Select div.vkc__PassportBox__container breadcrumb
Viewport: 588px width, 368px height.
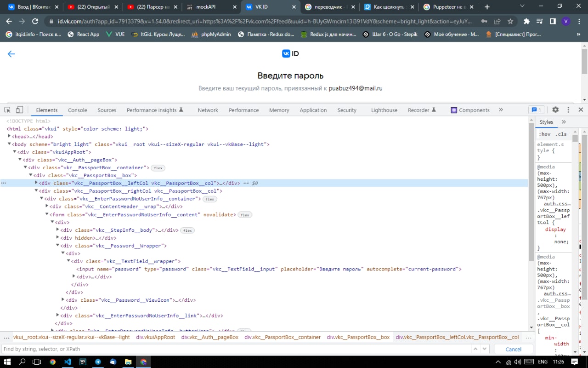click(283, 337)
